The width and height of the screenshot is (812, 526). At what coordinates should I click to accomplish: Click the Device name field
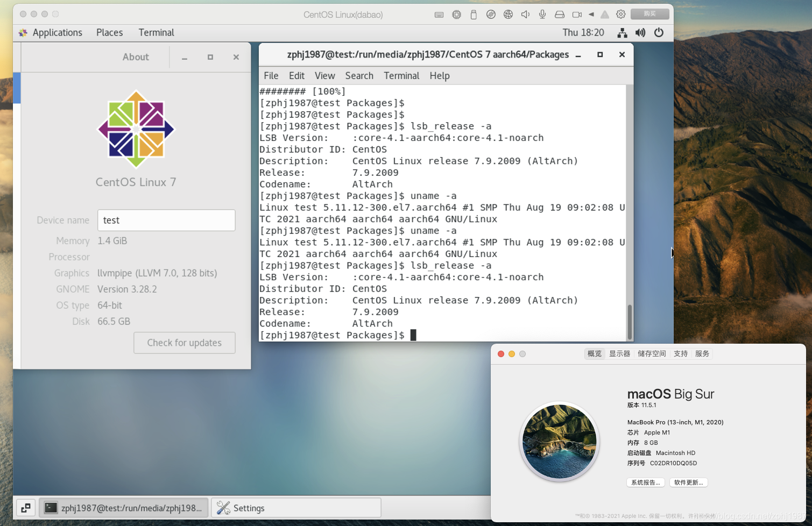(166, 221)
